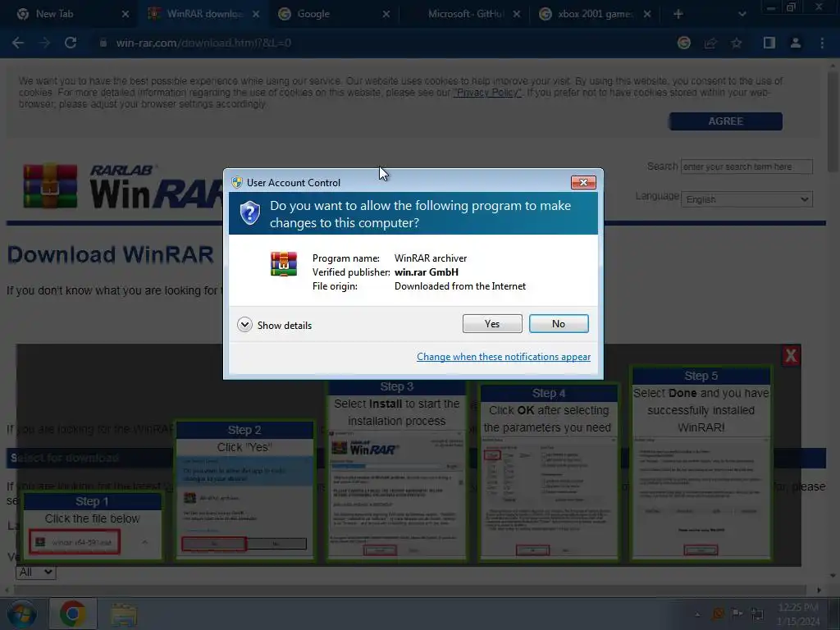The width and height of the screenshot is (840, 630).
Task: Click the network tray icon
Action: (x=757, y=614)
